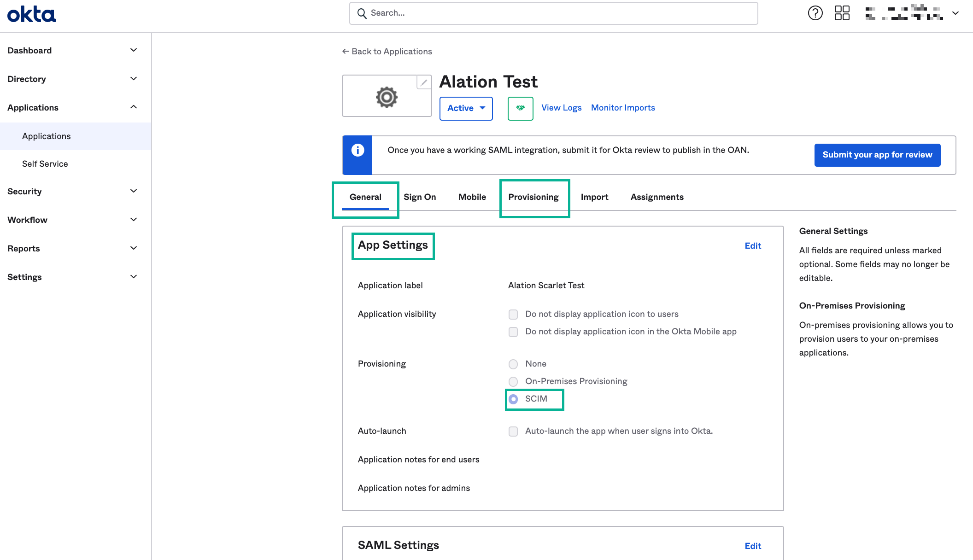Click the back arrow to Applications

pos(346,52)
